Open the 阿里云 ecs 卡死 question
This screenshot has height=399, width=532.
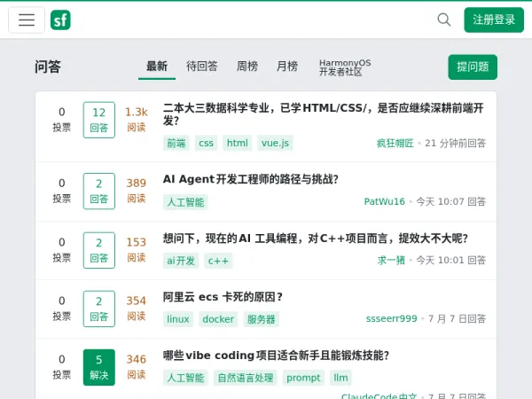click(x=223, y=297)
